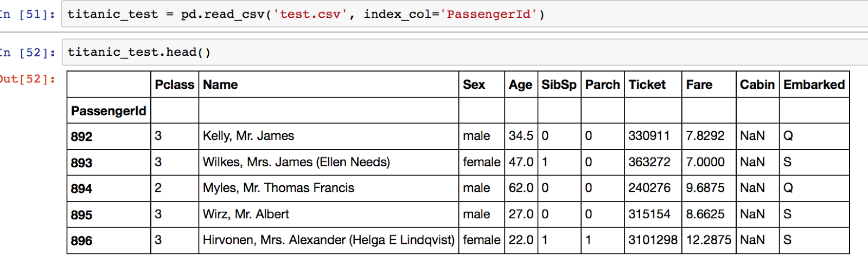Click the SibSp column header

[x=559, y=84]
